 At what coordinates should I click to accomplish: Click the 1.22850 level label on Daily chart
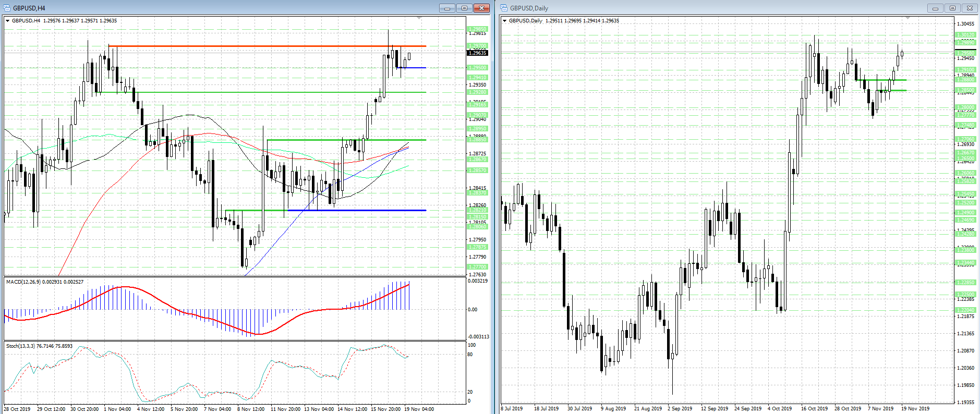pos(965,282)
